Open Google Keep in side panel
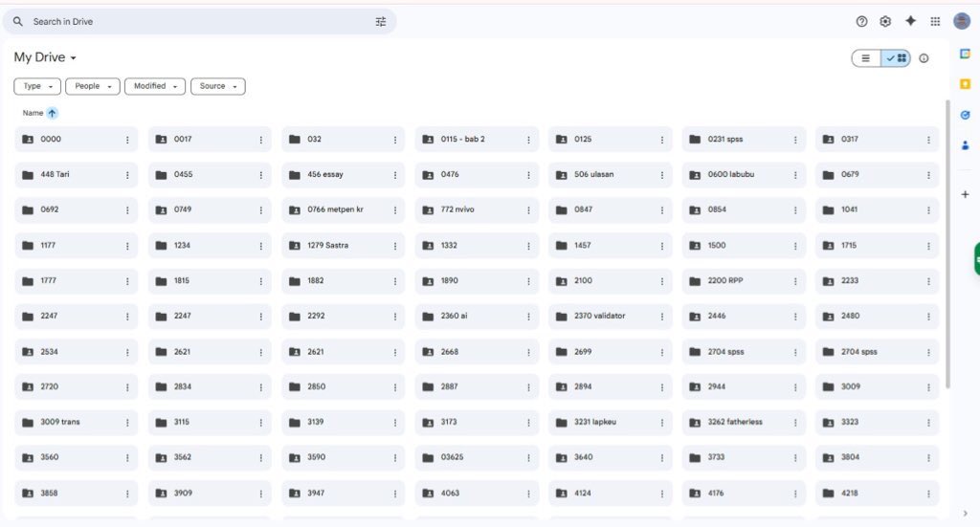The image size is (980, 527). pyautogui.click(x=965, y=83)
